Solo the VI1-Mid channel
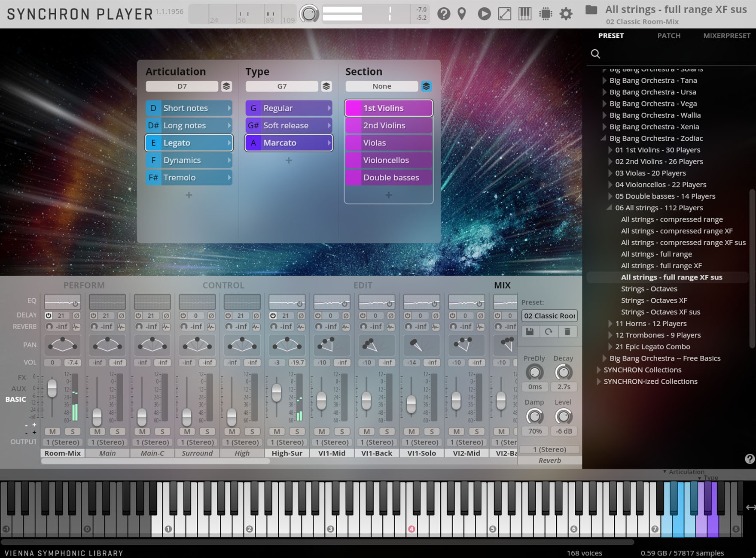The height and width of the screenshot is (558, 756). tap(342, 431)
